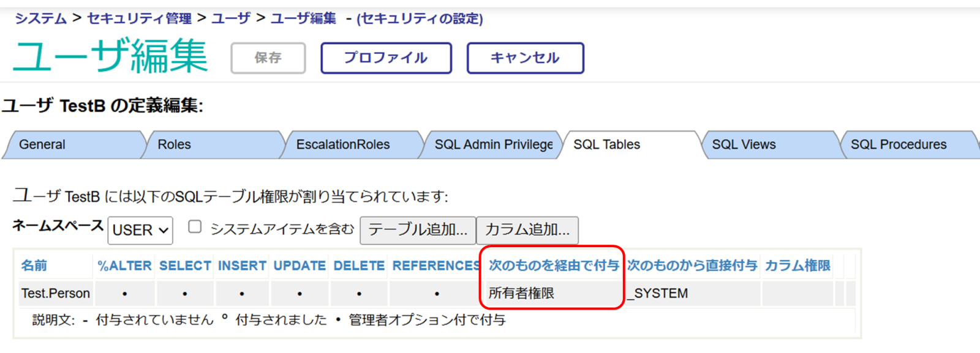Screen dimensions: 980x353
Task: Click the 保存 button
Action: point(268,58)
